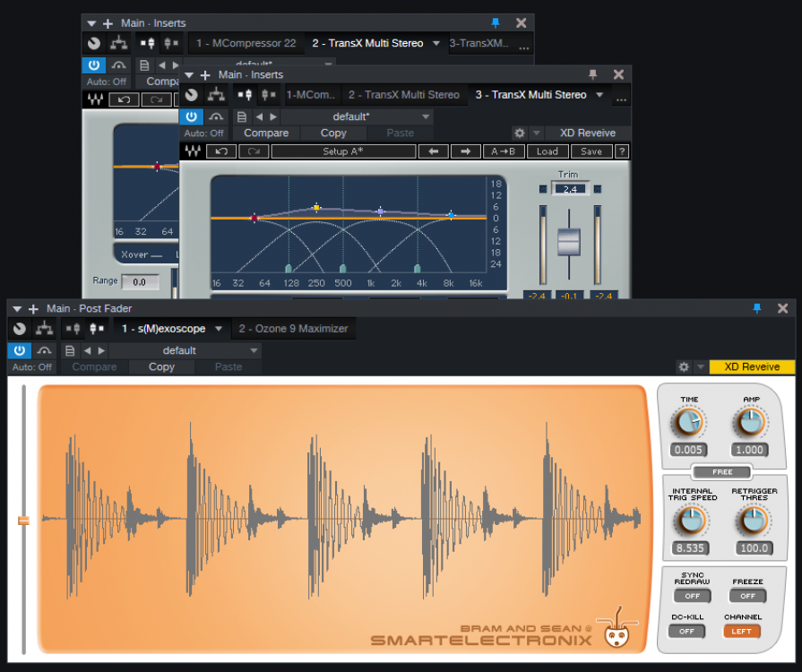Open the gear settings icon left of yellow XD Reveive
802x672 pixels.
[684, 366]
